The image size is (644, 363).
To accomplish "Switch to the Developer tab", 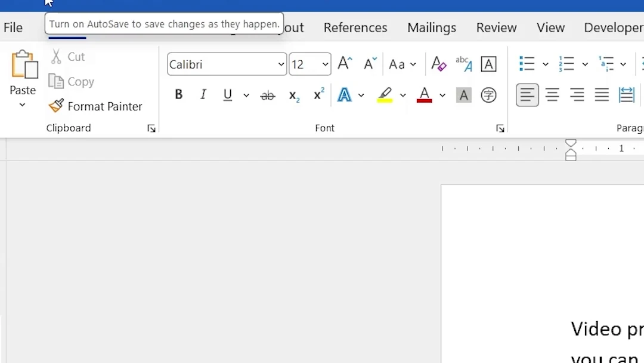I will click(614, 27).
